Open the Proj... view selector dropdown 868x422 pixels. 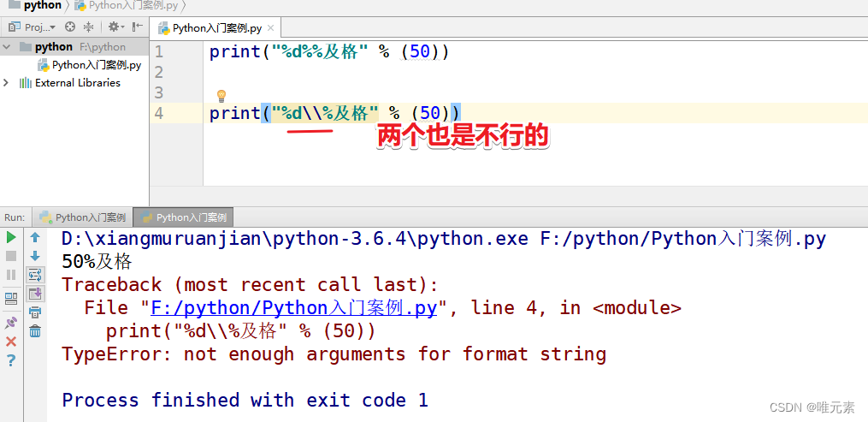[x=32, y=27]
